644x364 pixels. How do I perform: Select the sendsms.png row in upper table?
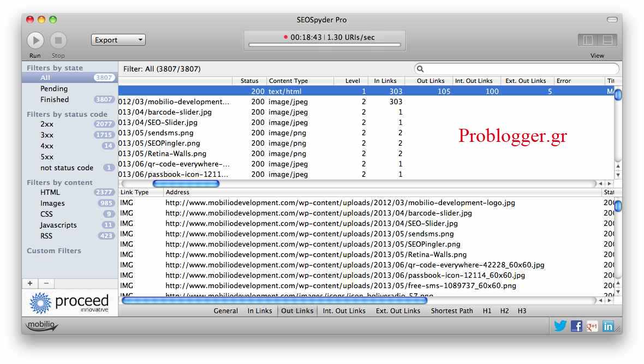pyautogui.click(x=366, y=133)
